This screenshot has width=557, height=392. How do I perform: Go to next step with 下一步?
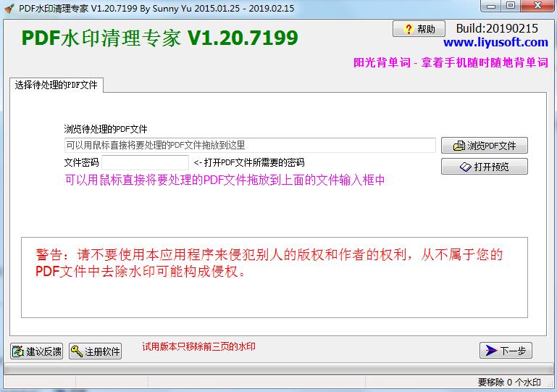click(506, 350)
